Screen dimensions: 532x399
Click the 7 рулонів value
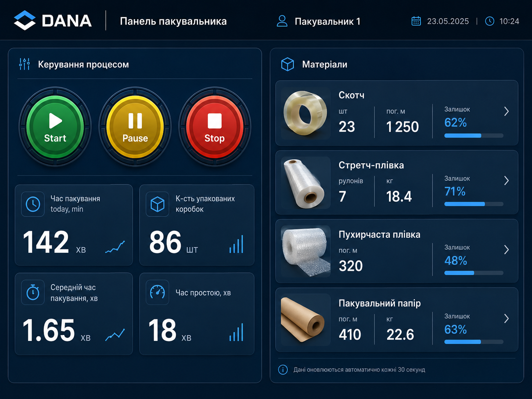[x=342, y=197]
